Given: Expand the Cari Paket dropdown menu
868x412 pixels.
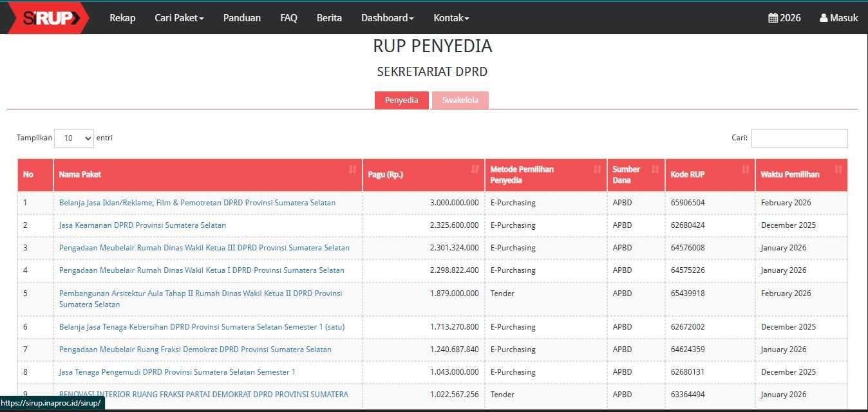Looking at the screenshot, I should click(179, 18).
